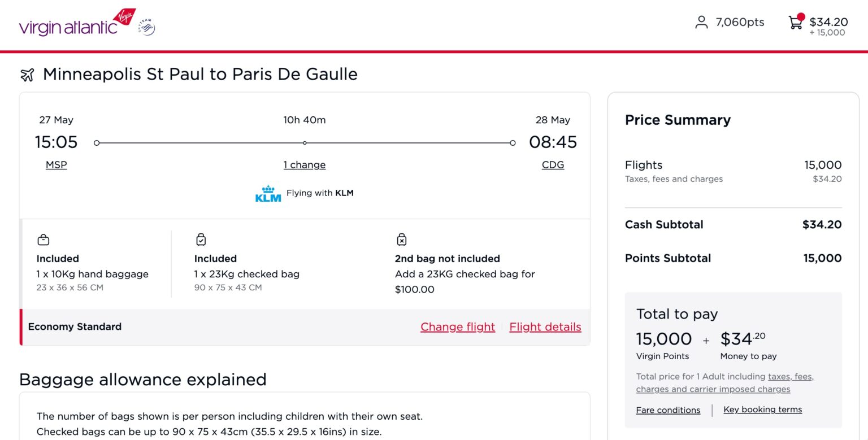
Task: Click the midpoint marker on the flight timeline
Action: [x=305, y=142]
